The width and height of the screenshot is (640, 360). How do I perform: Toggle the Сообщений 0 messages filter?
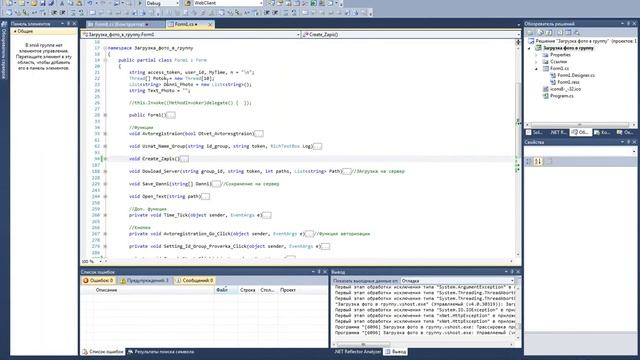[194, 280]
